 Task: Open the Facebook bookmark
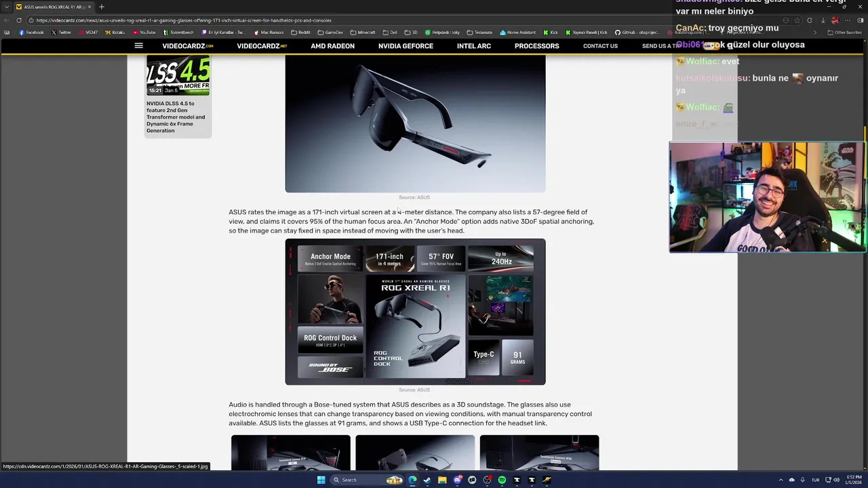pos(31,33)
